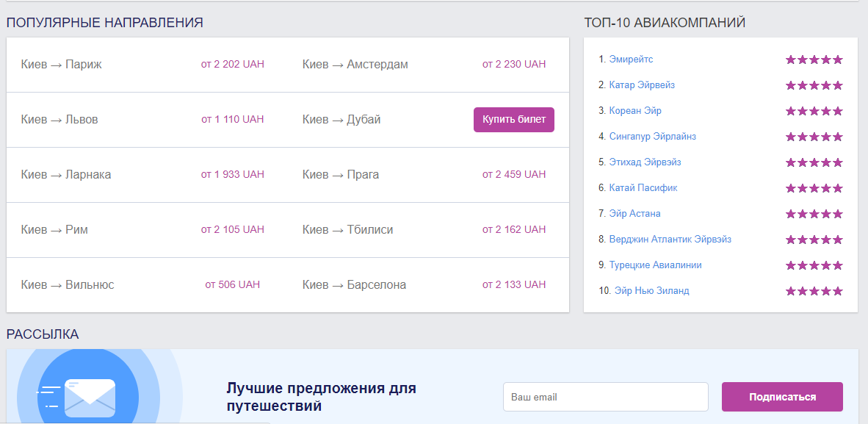Click the star rating beside Эйр Нью Зиланд
Screen dimensions: 868x424
click(x=814, y=292)
